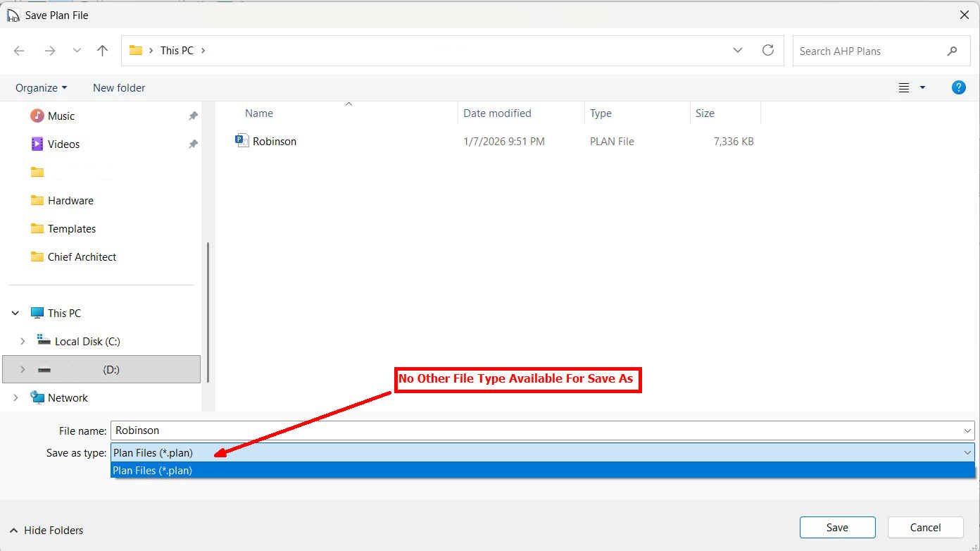980x551 pixels.
Task: Expand the Local Disk (C:) tree node
Action: pyautogui.click(x=23, y=341)
